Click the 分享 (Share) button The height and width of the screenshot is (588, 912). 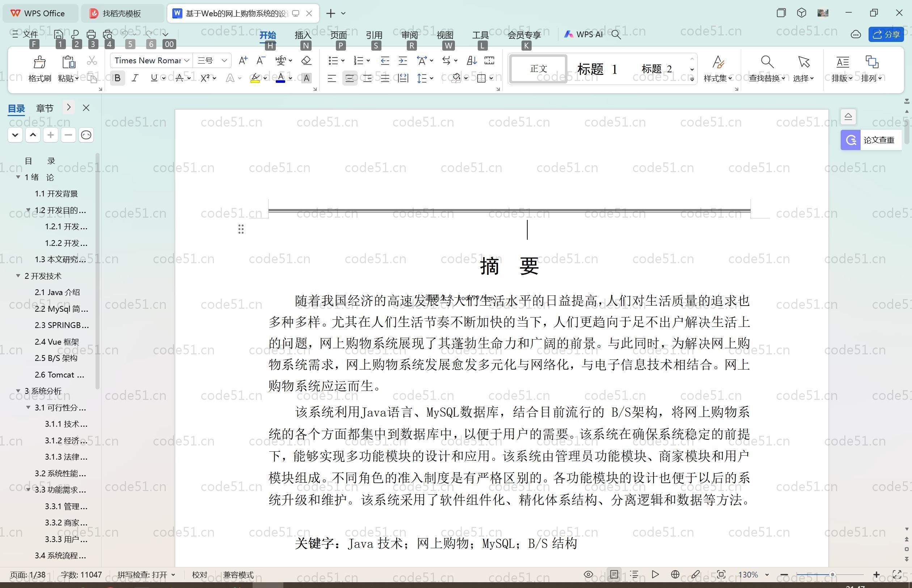click(886, 34)
